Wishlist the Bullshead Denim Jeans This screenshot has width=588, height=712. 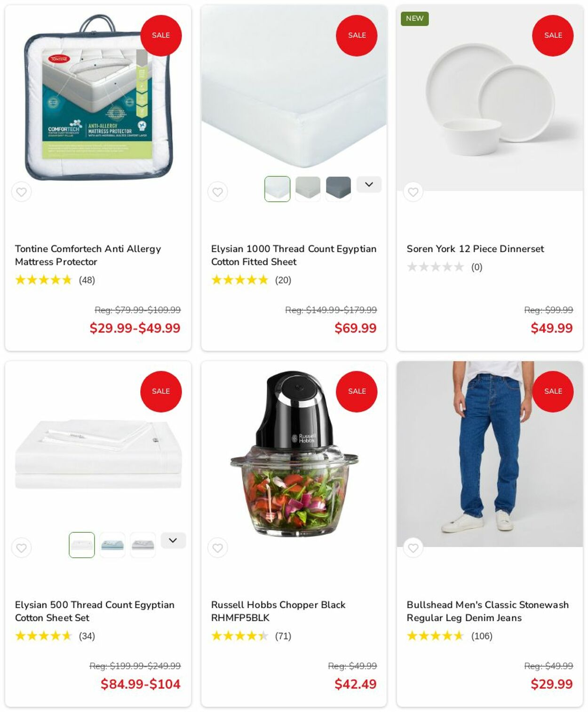click(413, 548)
